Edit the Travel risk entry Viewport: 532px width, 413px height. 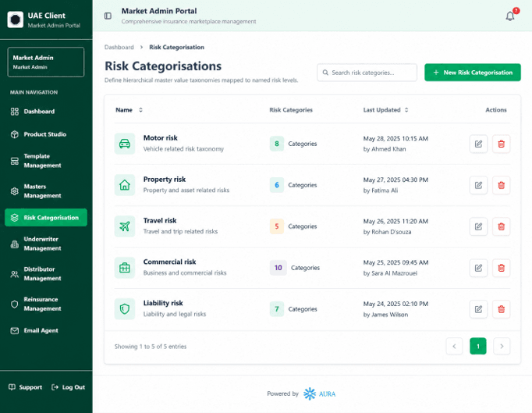[x=478, y=226]
